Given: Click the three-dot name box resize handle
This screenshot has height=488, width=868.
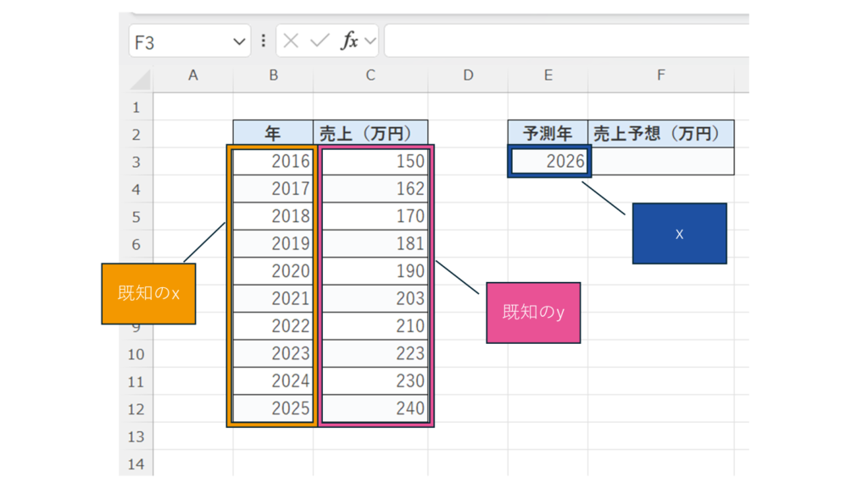Looking at the screenshot, I should (x=264, y=42).
